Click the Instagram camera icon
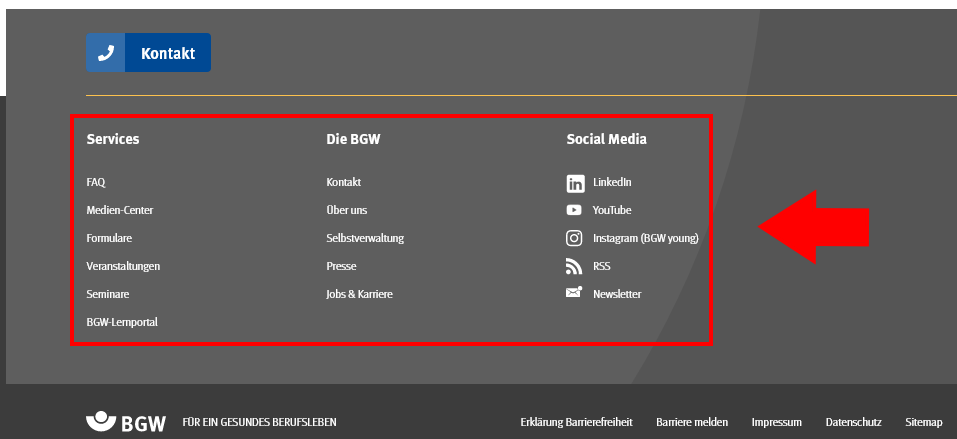The width and height of the screenshot is (957, 439). [574, 238]
